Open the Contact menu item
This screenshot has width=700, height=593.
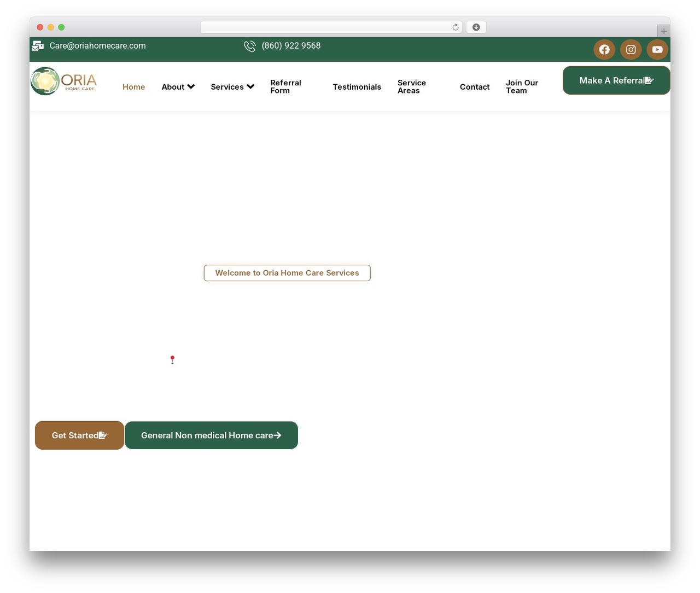(x=475, y=87)
